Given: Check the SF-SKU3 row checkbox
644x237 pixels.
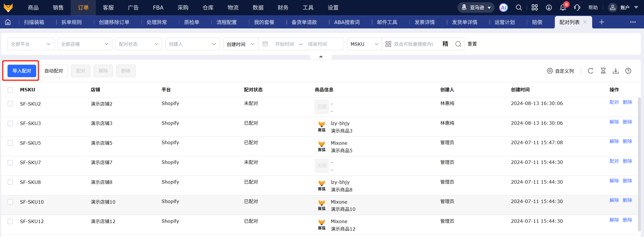Looking at the screenshot, I should (10, 123).
